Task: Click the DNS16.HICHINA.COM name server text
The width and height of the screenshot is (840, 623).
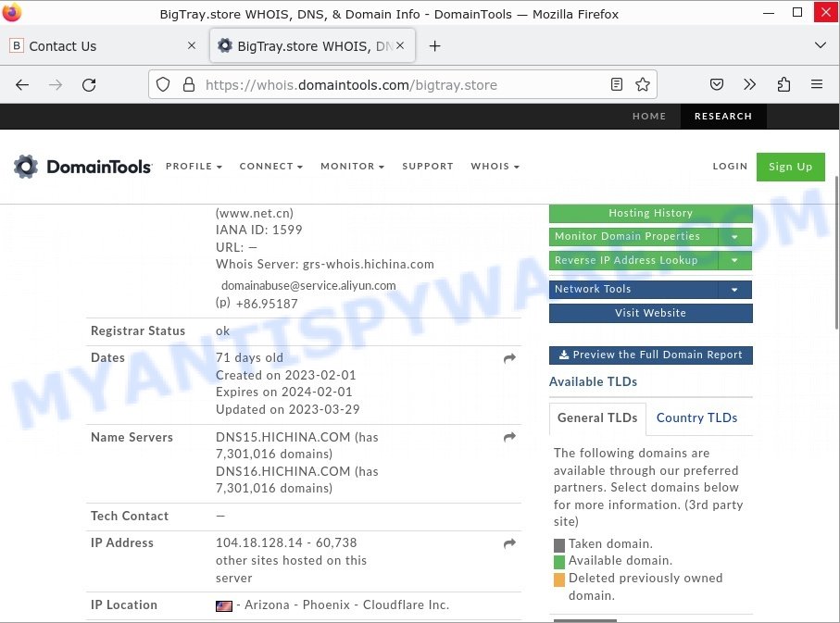Action: point(282,472)
